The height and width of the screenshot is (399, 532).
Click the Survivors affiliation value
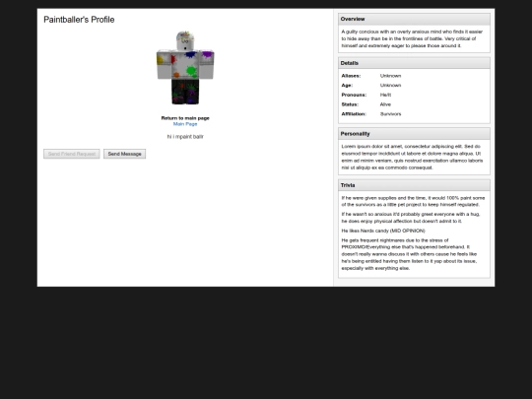point(390,114)
